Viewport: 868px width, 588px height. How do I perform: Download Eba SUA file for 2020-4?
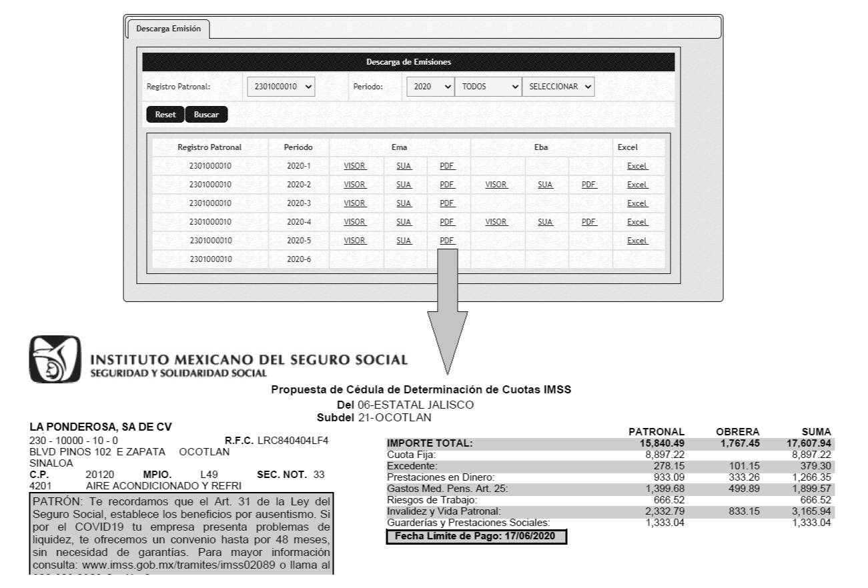coord(545,222)
